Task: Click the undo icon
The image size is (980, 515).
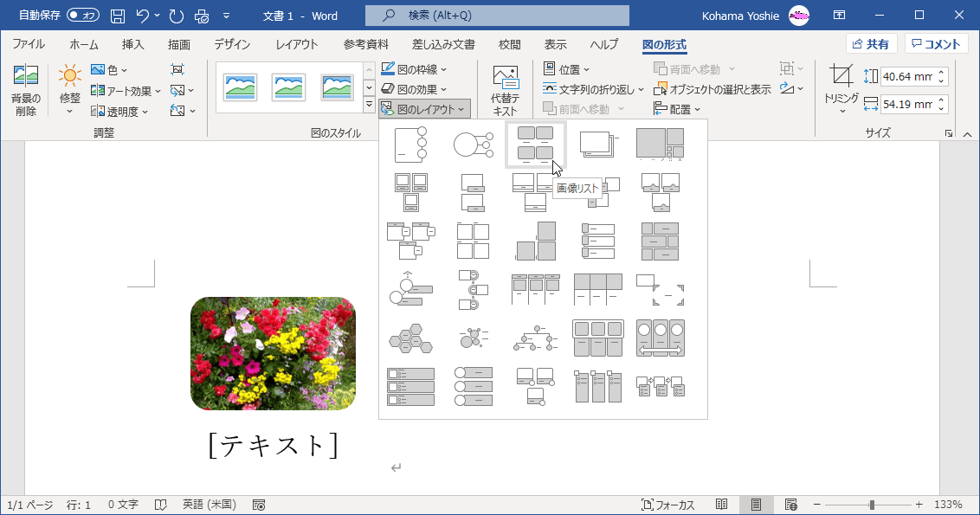Action: coord(143,16)
